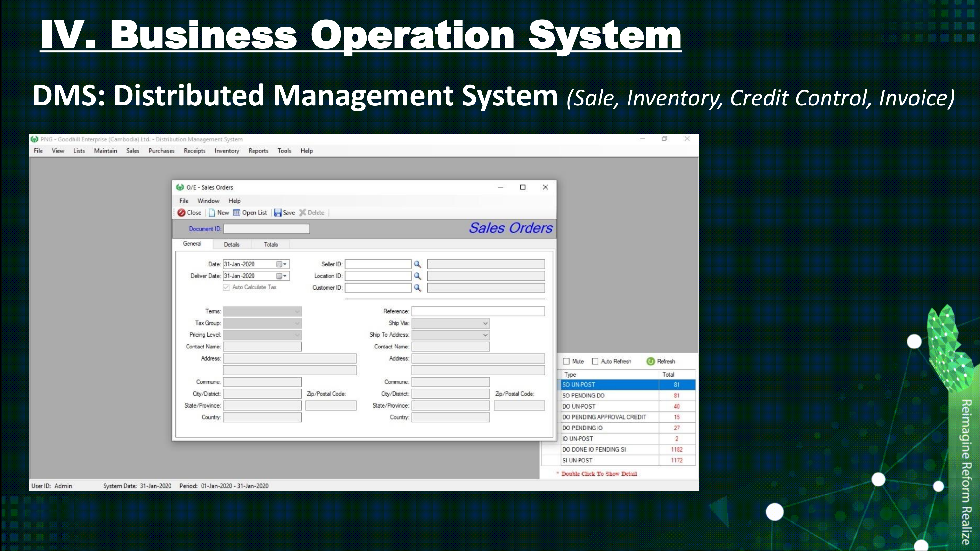
Task: Click the Location ID lookup magnifier
Action: (417, 276)
